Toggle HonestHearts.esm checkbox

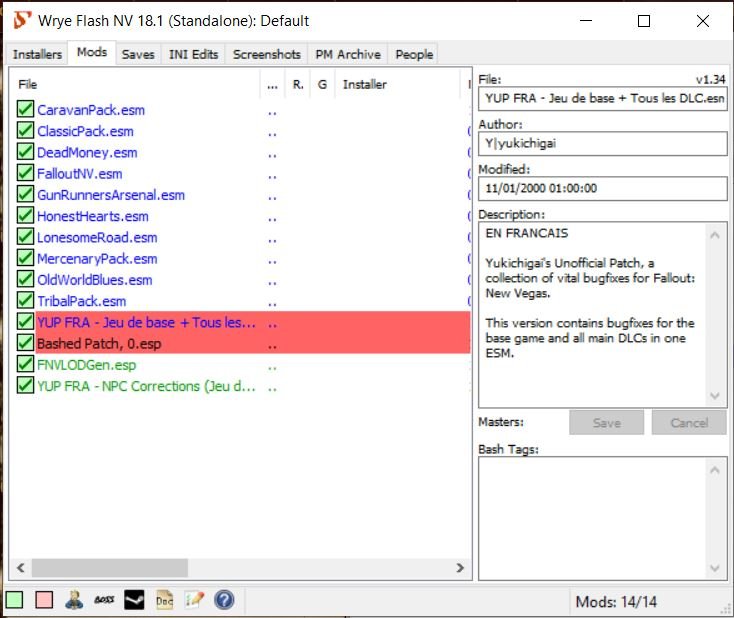pos(25,215)
